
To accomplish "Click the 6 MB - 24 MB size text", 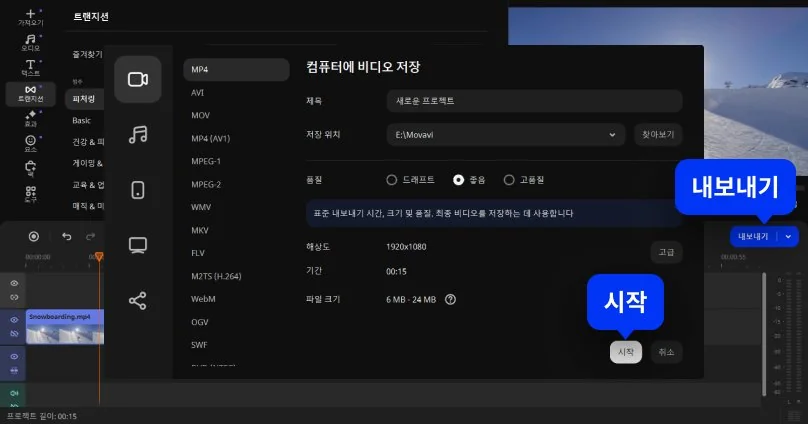I will point(411,299).
